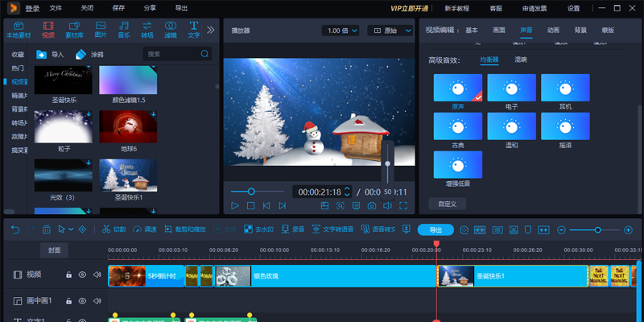
Task: Toggle visibility eye of 画中画1 track
Action: point(83,301)
